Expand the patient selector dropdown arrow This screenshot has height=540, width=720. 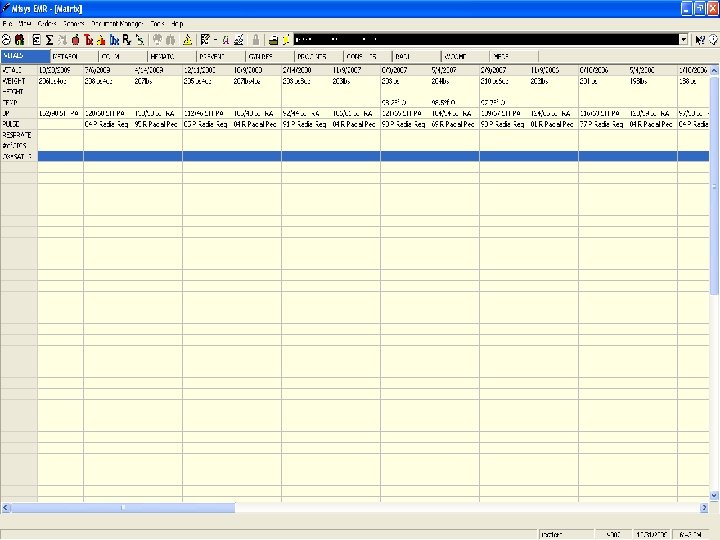click(684, 40)
